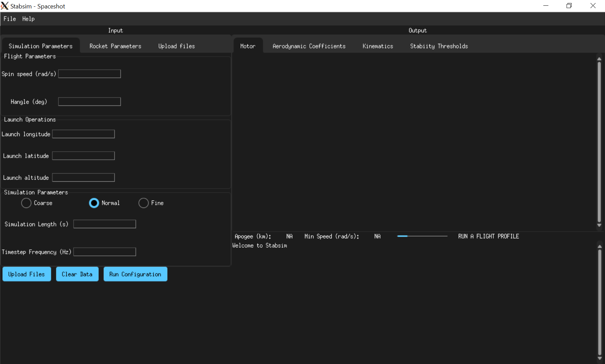The image size is (605, 364).
Task: Switch to the Simulation Parameters tab
Action: 41,46
